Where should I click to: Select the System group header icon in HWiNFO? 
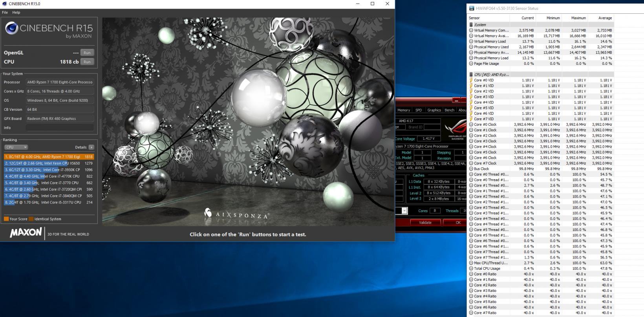click(471, 25)
